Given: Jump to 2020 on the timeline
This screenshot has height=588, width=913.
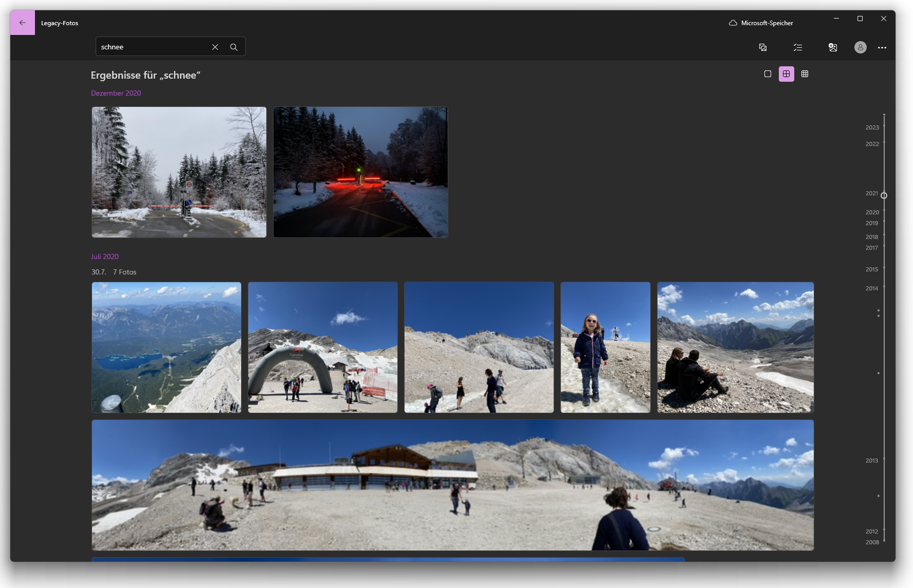Looking at the screenshot, I should coord(872,212).
